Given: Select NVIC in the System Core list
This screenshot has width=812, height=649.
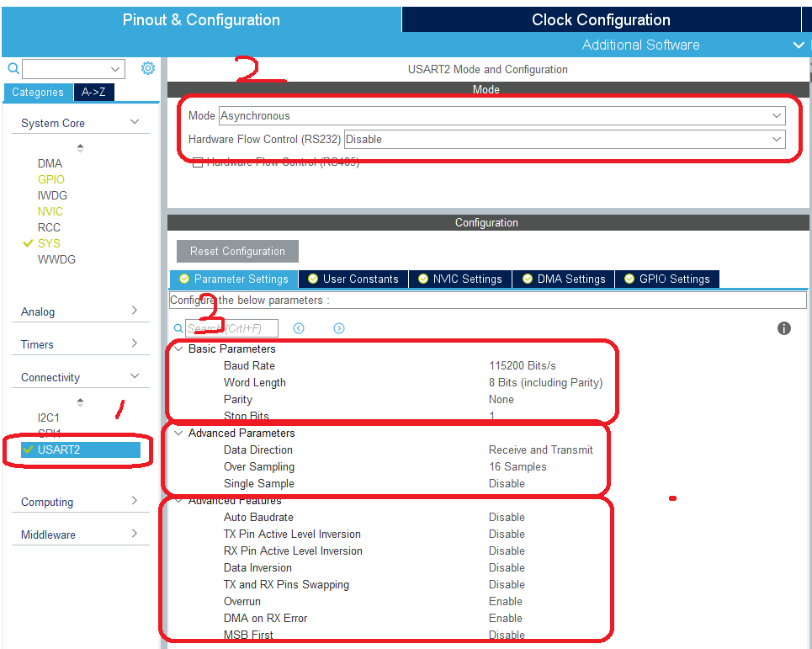Looking at the screenshot, I should tap(50, 212).
